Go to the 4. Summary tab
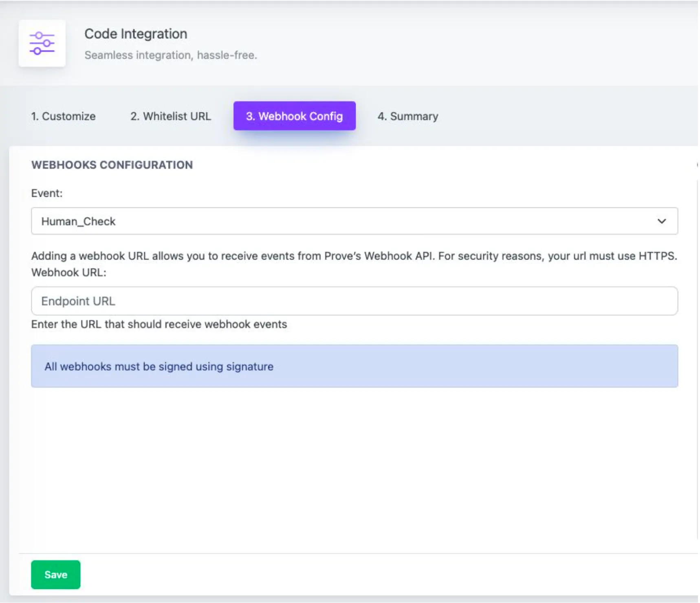700x603 pixels. click(x=408, y=116)
